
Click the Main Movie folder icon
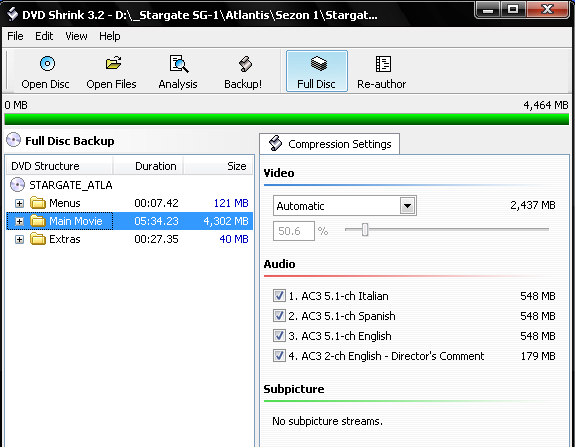point(38,221)
